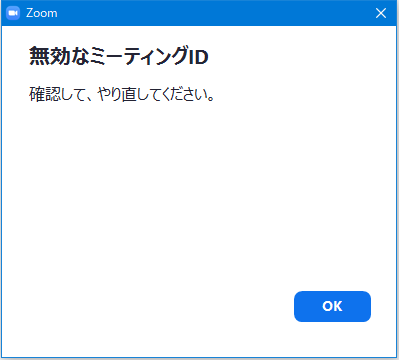Close the Zoom error dialog with X
This screenshot has width=399, height=360.
[x=381, y=13]
